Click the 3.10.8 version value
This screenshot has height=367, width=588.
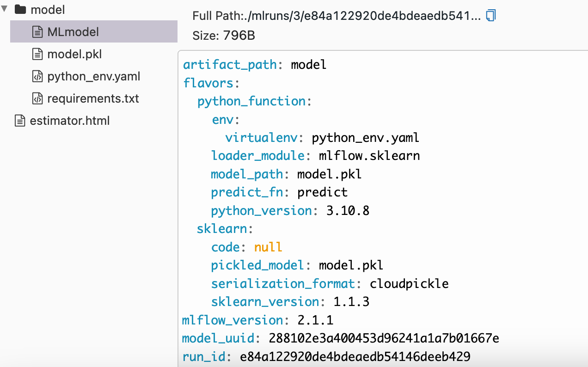click(x=348, y=211)
